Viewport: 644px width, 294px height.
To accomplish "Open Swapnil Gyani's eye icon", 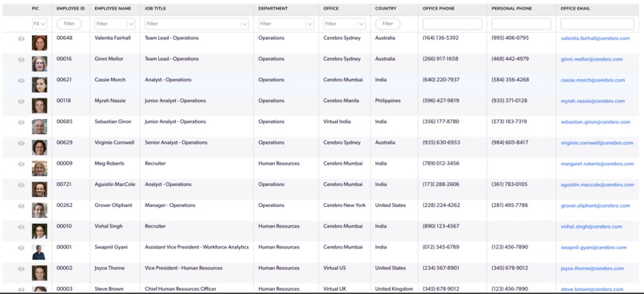I will pos(22,248).
